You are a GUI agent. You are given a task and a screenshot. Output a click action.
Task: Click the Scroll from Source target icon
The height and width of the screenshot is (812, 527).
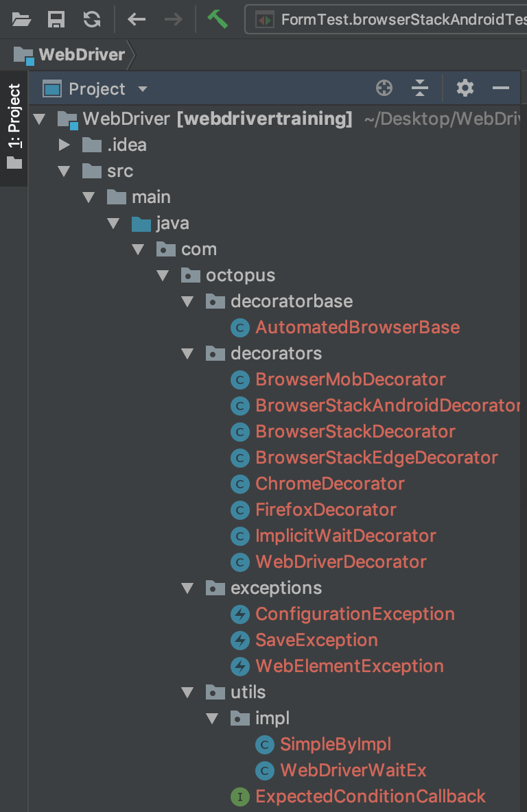(x=384, y=88)
